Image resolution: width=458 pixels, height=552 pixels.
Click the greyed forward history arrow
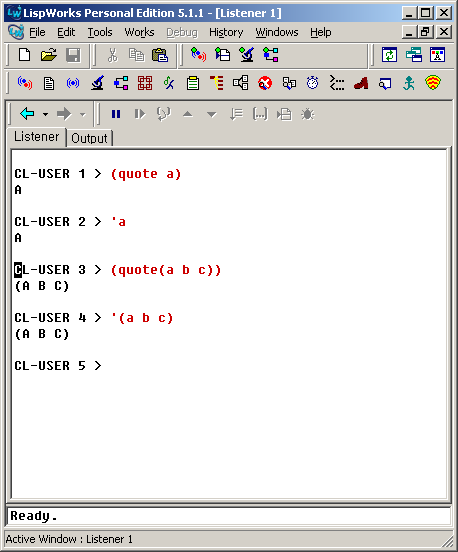[64, 114]
